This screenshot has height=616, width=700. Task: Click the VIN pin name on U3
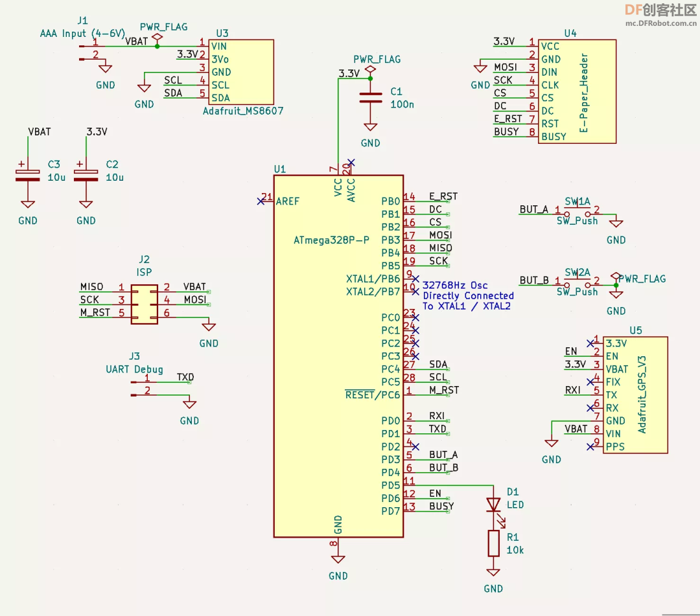(219, 47)
